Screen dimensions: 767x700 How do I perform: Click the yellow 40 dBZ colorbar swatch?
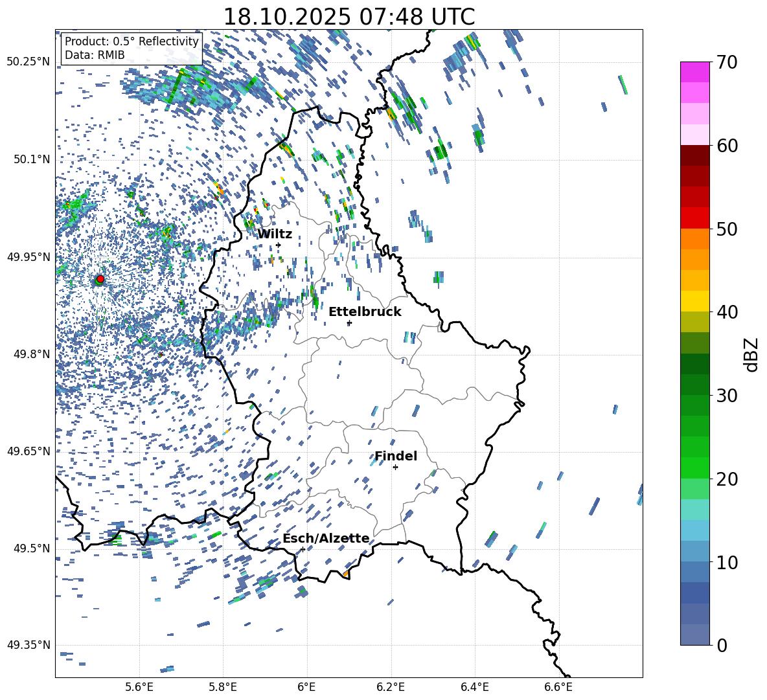point(695,302)
